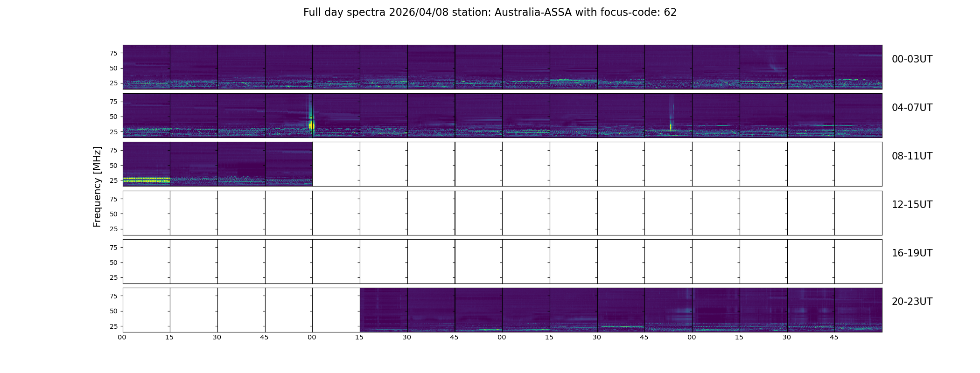Select the '20-23UT' row label
This screenshot has height=373, width=980.
pyautogui.click(x=912, y=302)
